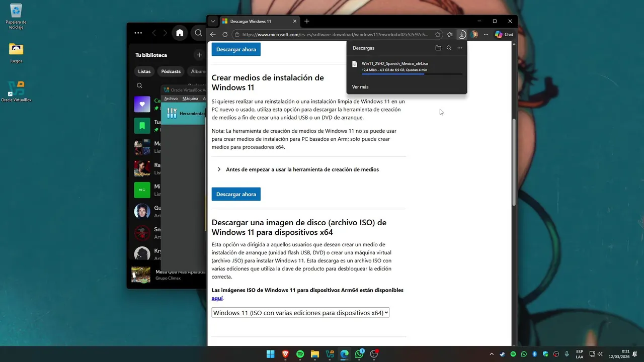Click Ver más in downloads panel

click(x=360, y=87)
